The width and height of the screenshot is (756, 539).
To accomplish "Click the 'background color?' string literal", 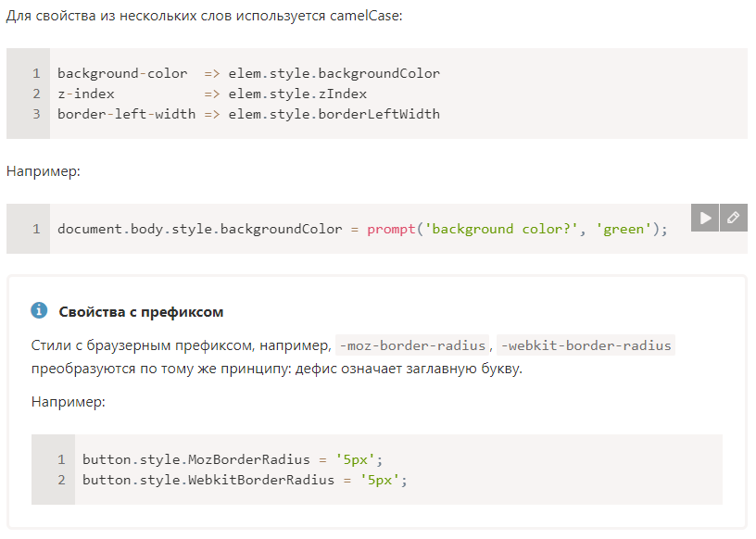I will click(x=501, y=229).
